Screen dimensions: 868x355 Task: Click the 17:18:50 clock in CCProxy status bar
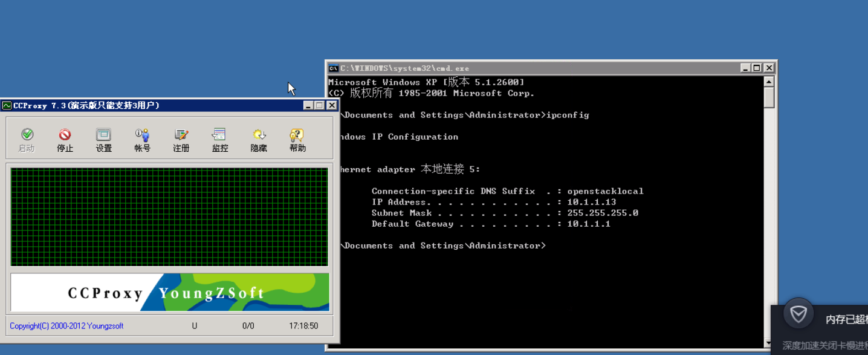coord(303,326)
